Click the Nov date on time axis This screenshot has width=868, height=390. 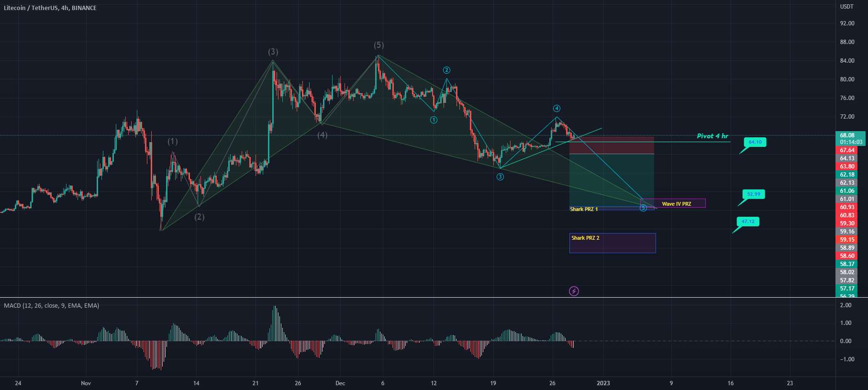[86, 383]
